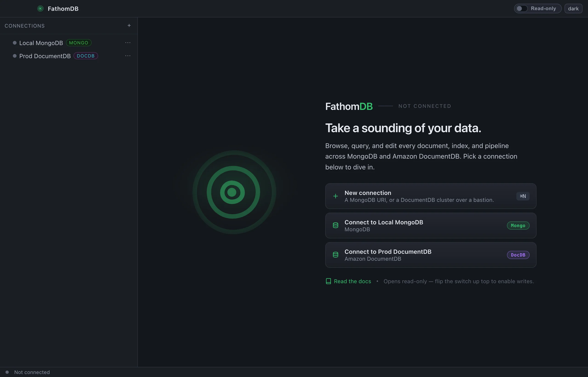Click the 'Opens read-only' hint text
588x377 pixels.
click(x=459, y=281)
